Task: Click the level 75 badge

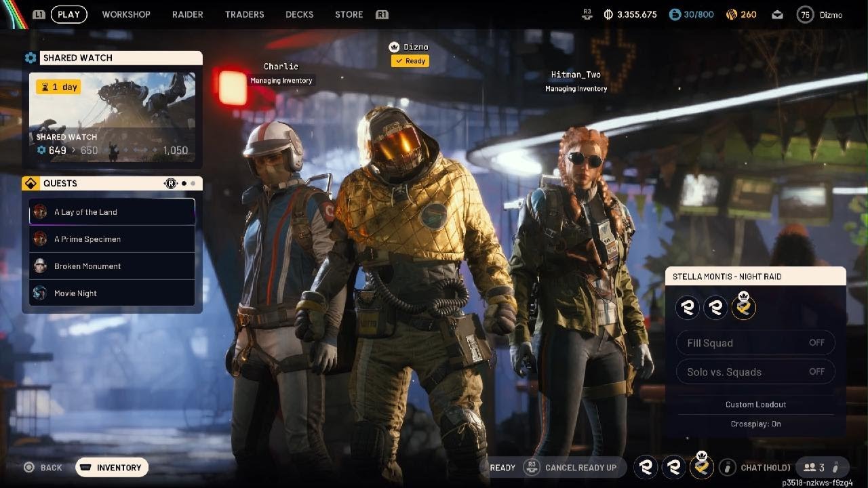Action: [x=805, y=14]
